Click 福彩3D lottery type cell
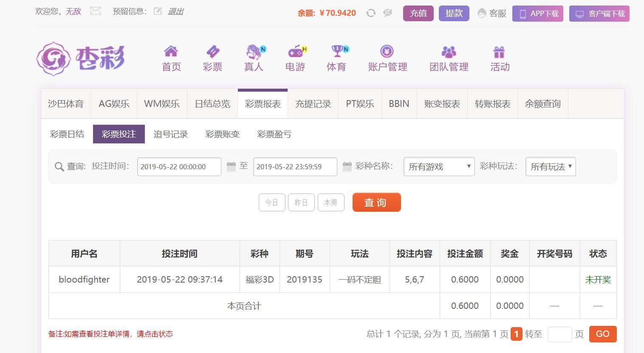The width and height of the screenshot is (644, 353). (260, 280)
